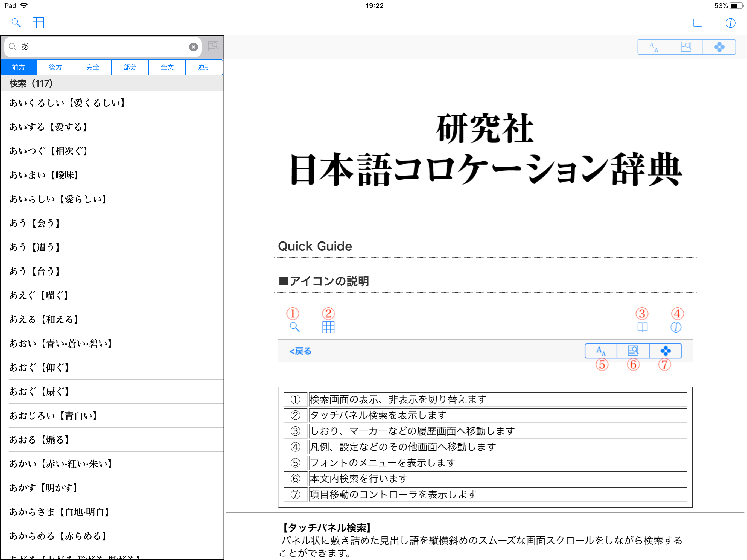Clear the search field text
Viewport: 747px width, 560px height.
[193, 47]
